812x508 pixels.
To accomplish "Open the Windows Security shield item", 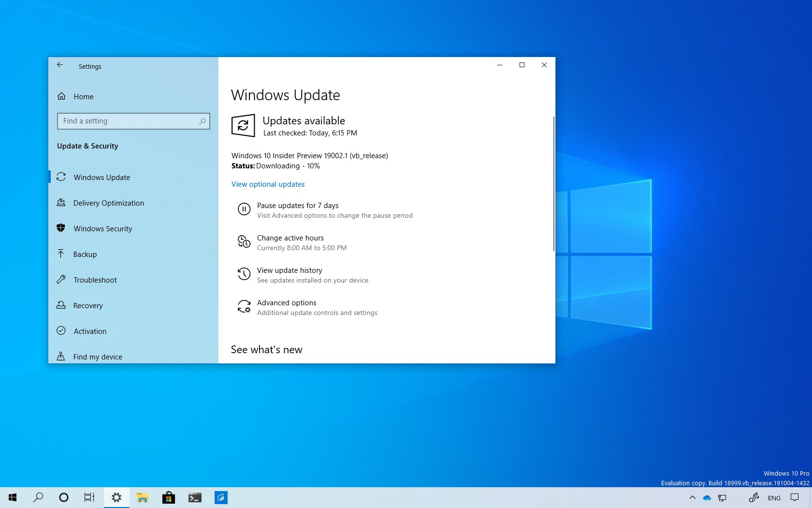I will click(x=61, y=228).
